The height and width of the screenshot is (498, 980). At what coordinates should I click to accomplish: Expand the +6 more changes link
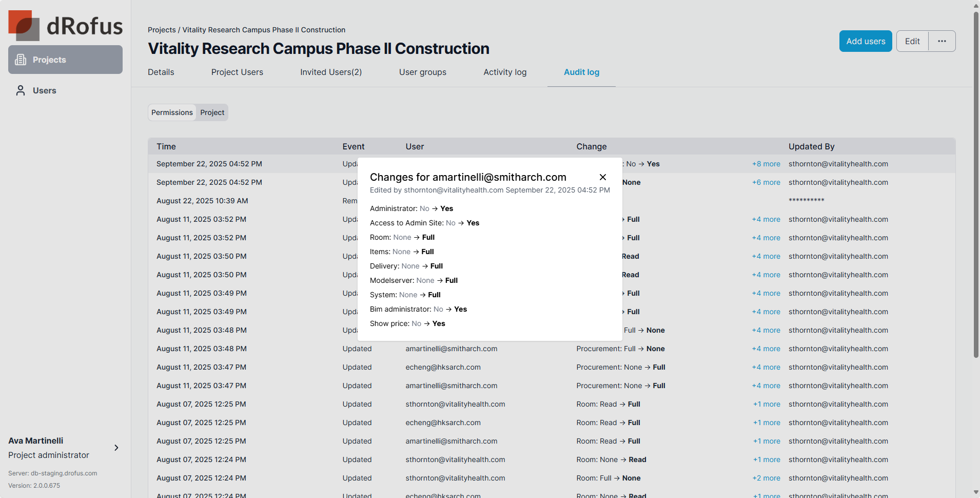(x=766, y=182)
